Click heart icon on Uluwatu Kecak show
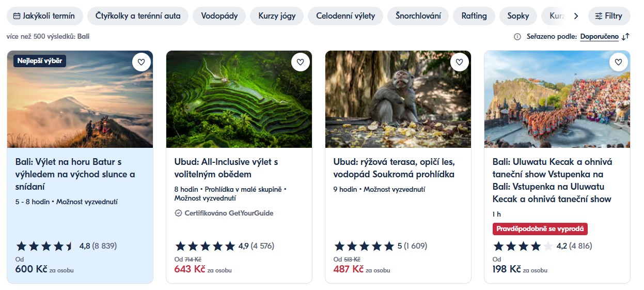Viewport: 644px width, 290px height. tap(619, 63)
